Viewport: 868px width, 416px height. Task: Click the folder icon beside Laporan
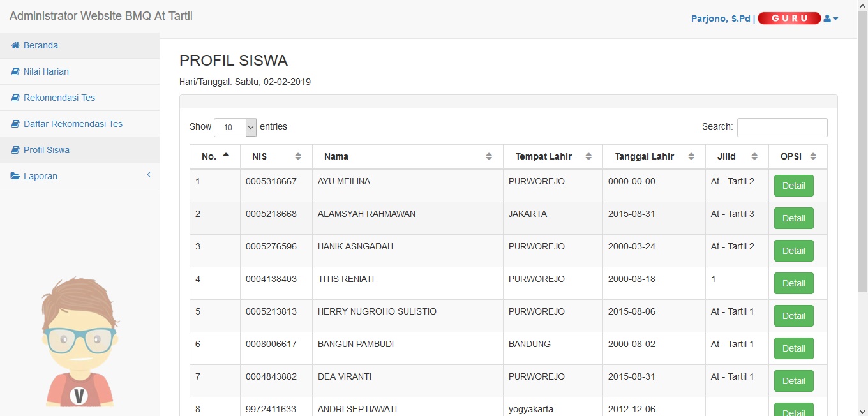click(x=15, y=176)
